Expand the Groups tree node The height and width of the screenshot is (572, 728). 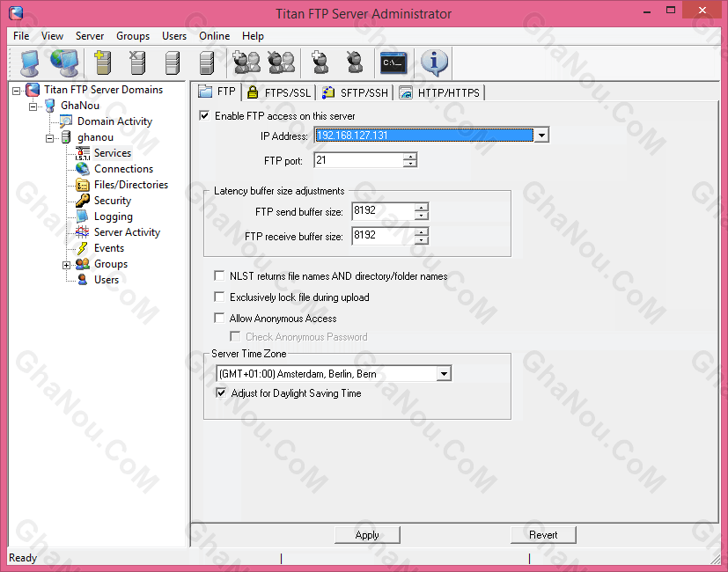pyautogui.click(x=66, y=265)
